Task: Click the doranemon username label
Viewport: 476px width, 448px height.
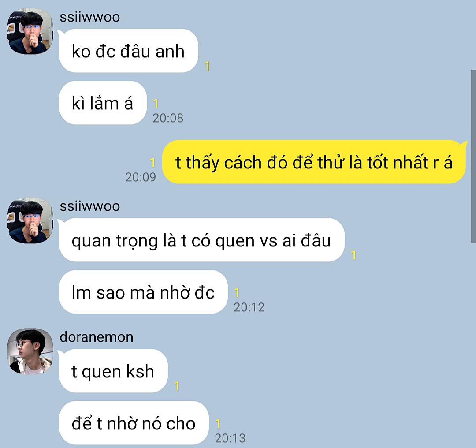Action: click(97, 337)
